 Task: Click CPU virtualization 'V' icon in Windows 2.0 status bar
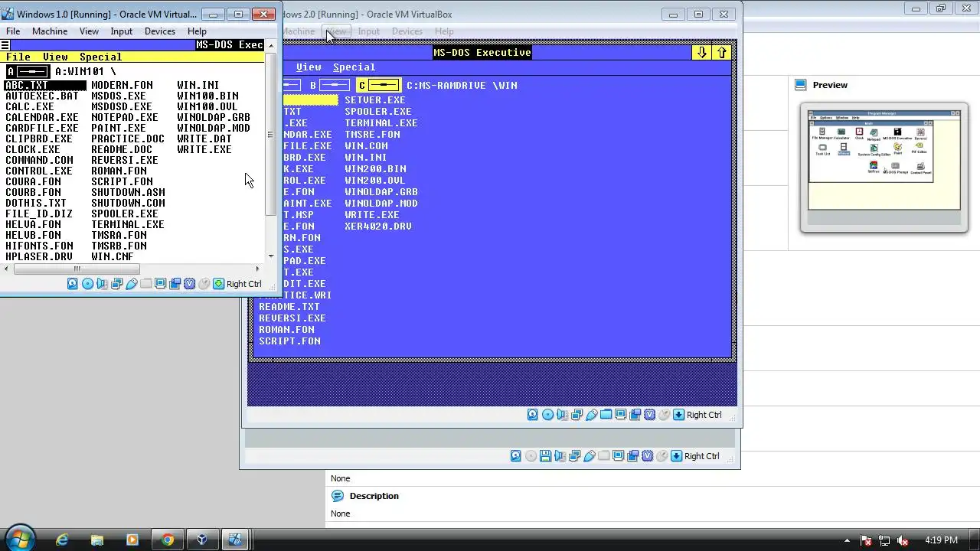649,415
